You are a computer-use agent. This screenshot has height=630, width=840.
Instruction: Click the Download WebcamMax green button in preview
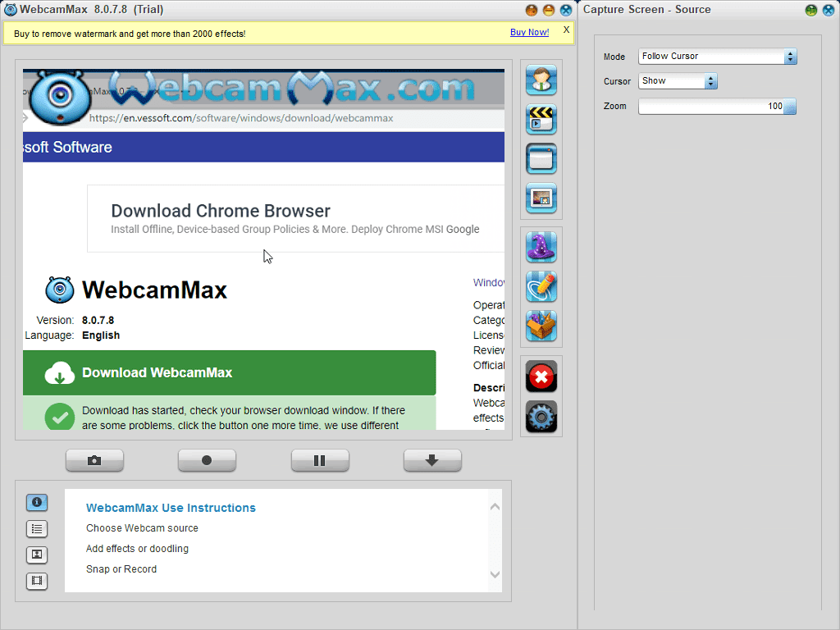pos(230,373)
